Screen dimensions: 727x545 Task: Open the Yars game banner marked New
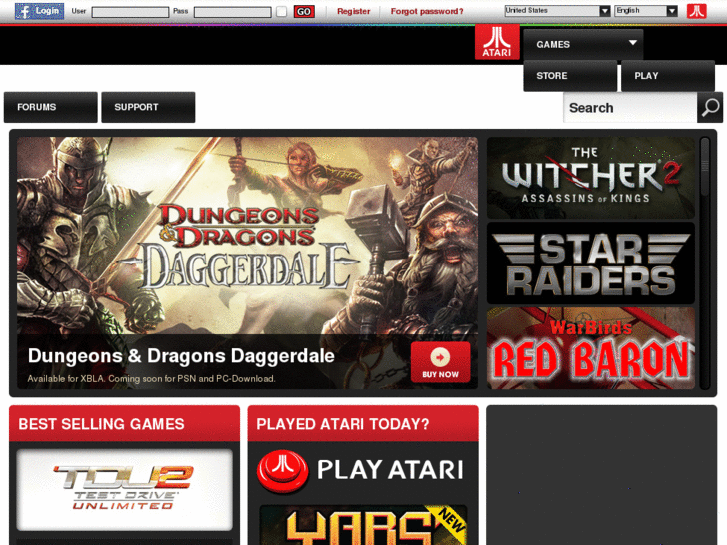coord(363,525)
